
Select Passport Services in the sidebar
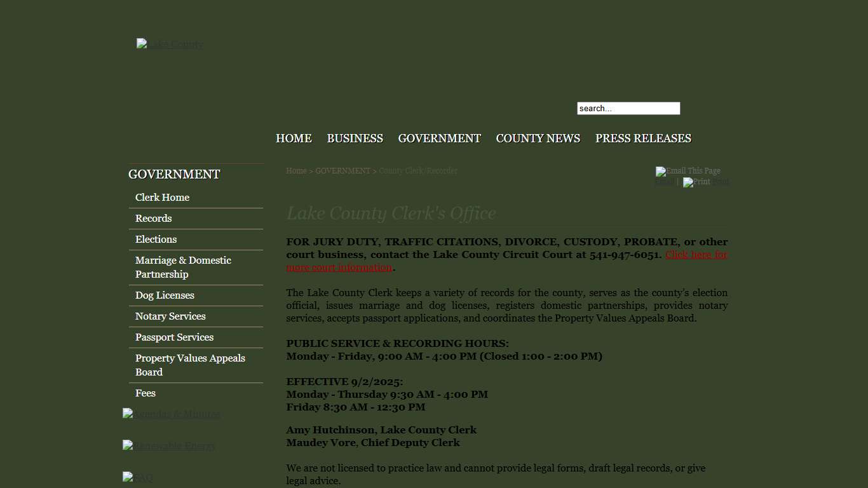[174, 337]
